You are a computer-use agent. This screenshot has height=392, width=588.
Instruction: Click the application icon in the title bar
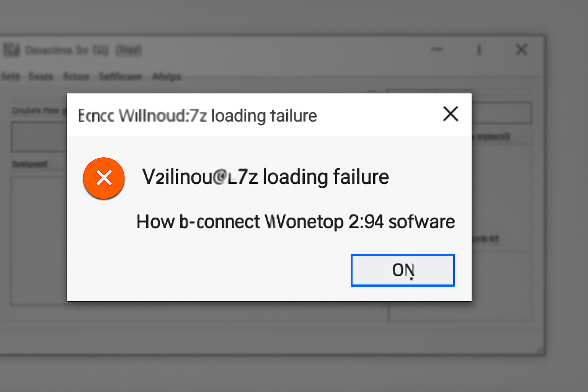[x=11, y=50]
